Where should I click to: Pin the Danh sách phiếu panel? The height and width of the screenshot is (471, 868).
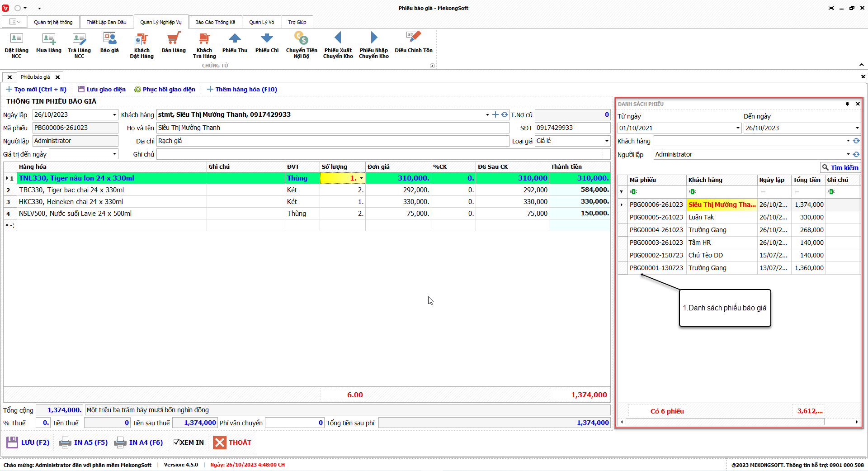(x=847, y=104)
